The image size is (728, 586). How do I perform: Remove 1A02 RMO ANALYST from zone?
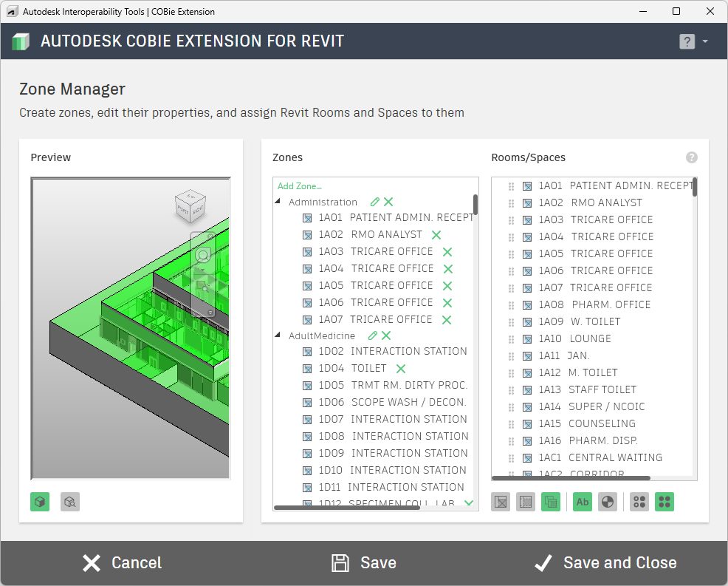[436, 235]
